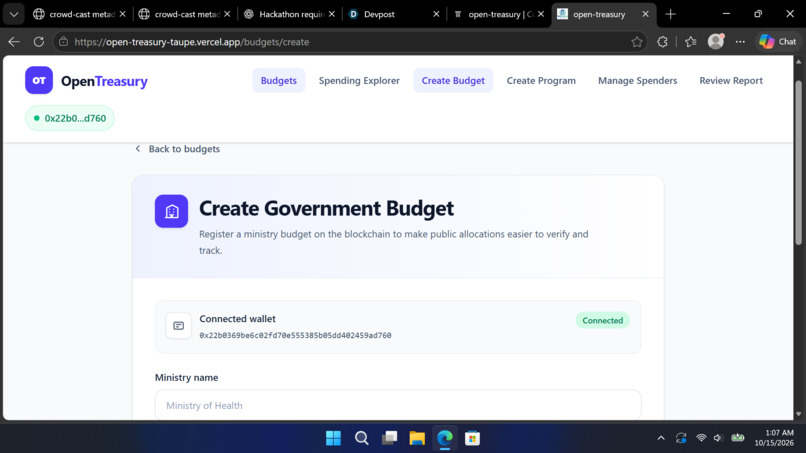Close the Devpost tab
The image size is (806, 453).
[x=436, y=14]
